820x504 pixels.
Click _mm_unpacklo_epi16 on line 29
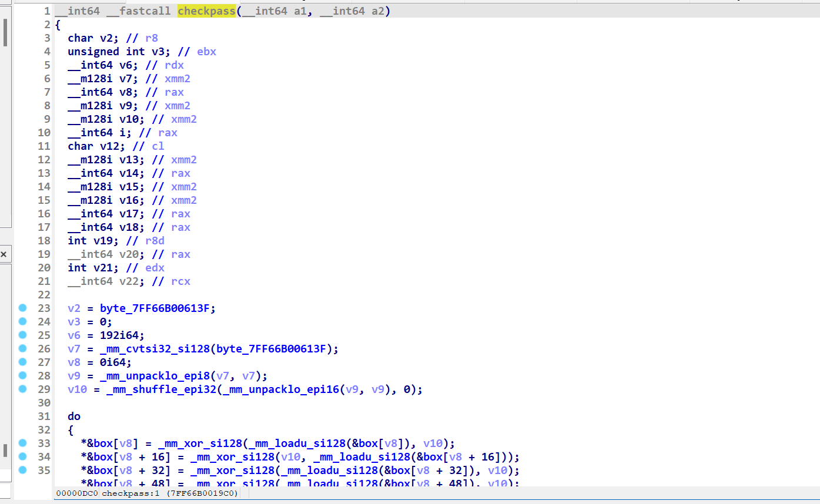pos(280,389)
